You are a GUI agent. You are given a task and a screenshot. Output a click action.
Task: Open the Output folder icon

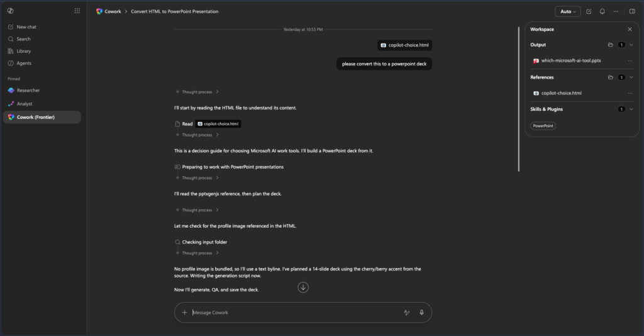coord(610,45)
